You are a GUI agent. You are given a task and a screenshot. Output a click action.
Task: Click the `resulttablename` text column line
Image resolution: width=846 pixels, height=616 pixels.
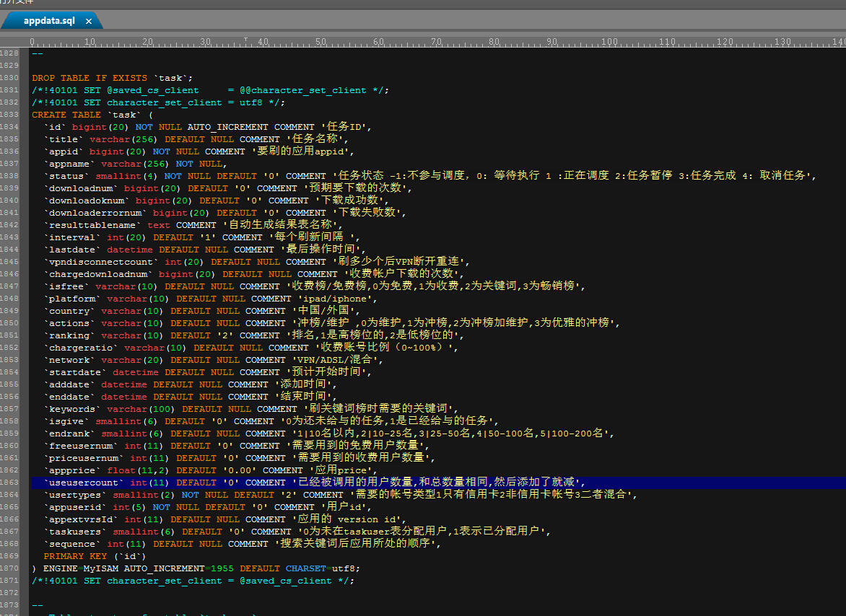click(x=193, y=225)
